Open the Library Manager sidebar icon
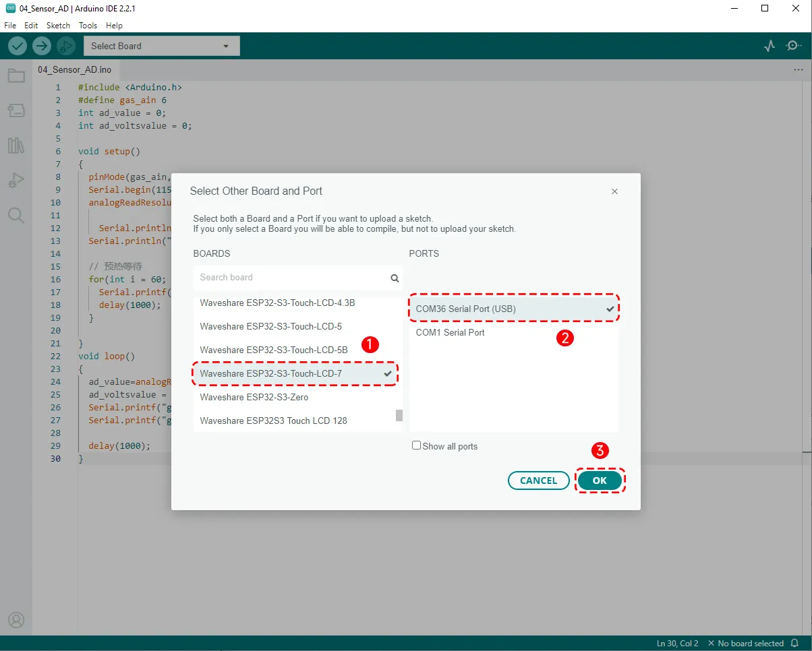This screenshot has width=812, height=651. [16, 146]
